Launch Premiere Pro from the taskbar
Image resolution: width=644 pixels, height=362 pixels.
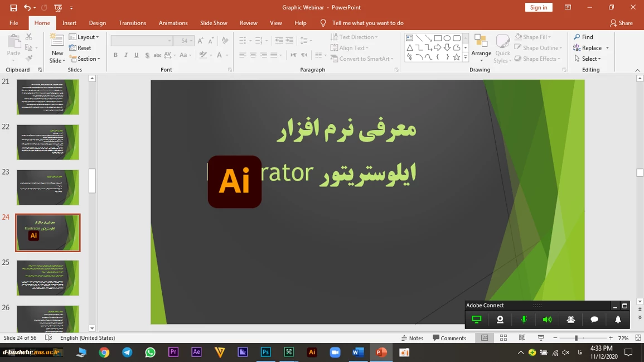pyautogui.click(x=173, y=352)
